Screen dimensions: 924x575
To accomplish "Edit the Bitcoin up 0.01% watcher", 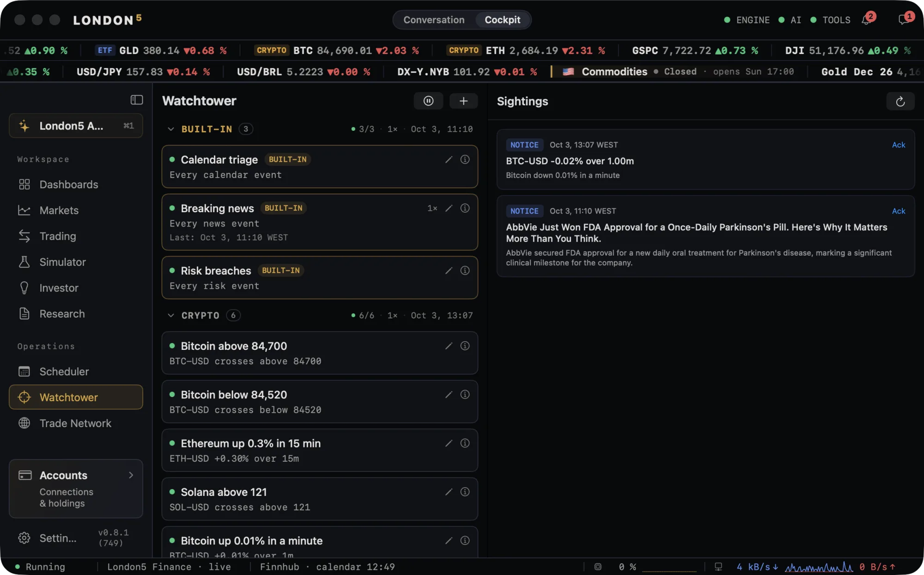I will point(449,541).
